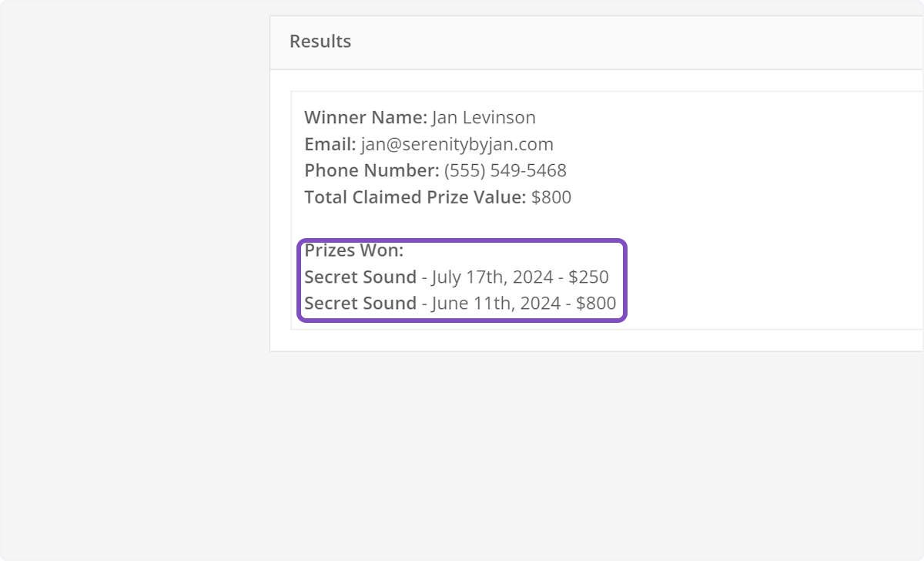
Task: Click the (555) area code
Action: 464,171
